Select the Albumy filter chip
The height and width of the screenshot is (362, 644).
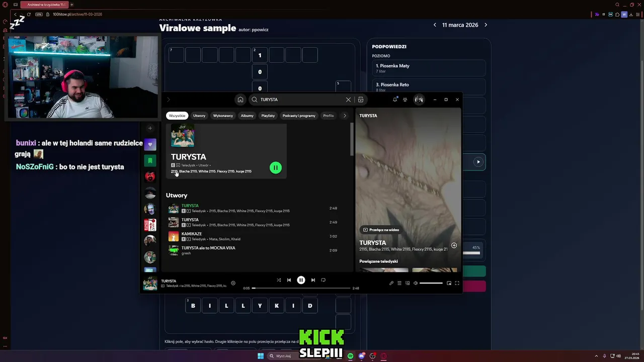247,116
